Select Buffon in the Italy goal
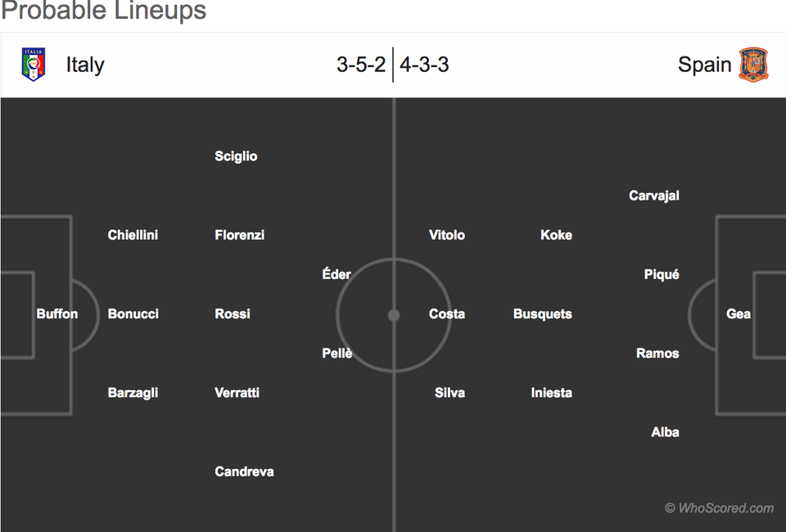This screenshot has height=532, width=786. [57, 313]
